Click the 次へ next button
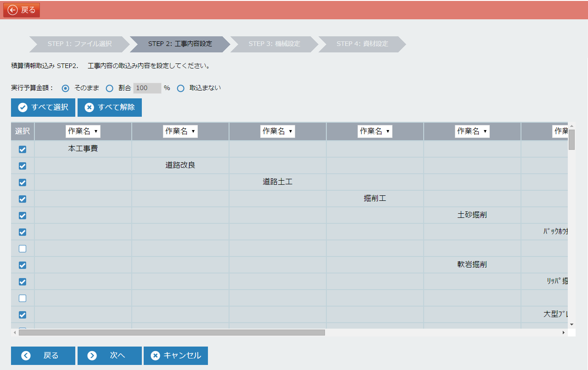The image size is (588, 370). point(110,356)
